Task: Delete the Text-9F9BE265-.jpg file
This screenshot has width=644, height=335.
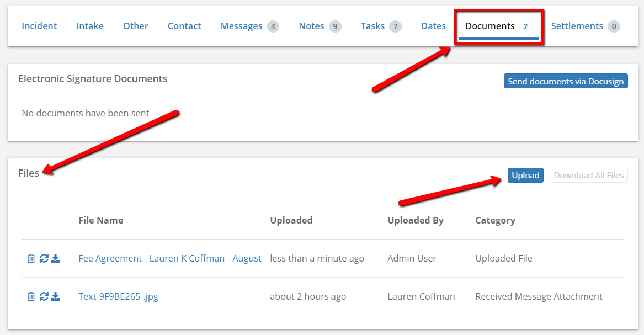Action: (x=31, y=296)
